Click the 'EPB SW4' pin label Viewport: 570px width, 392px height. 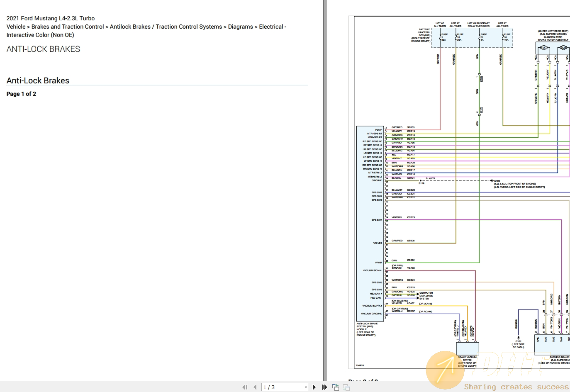tap(377, 220)
